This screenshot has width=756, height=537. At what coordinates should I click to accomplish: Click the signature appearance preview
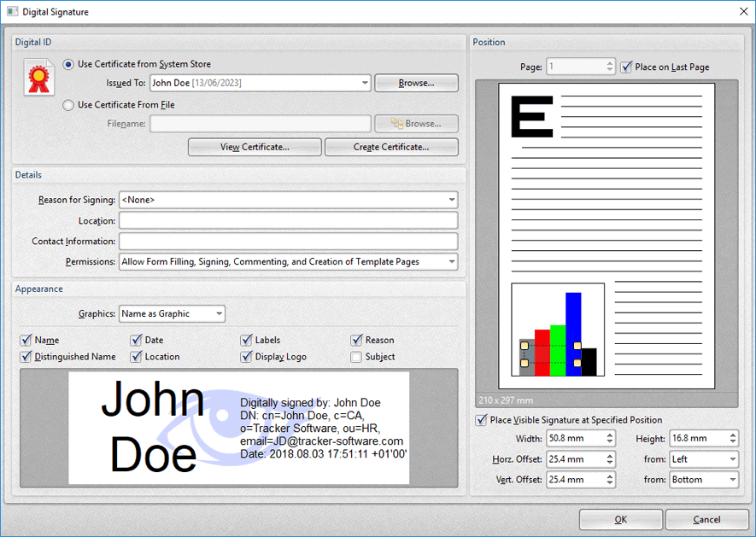238,428
